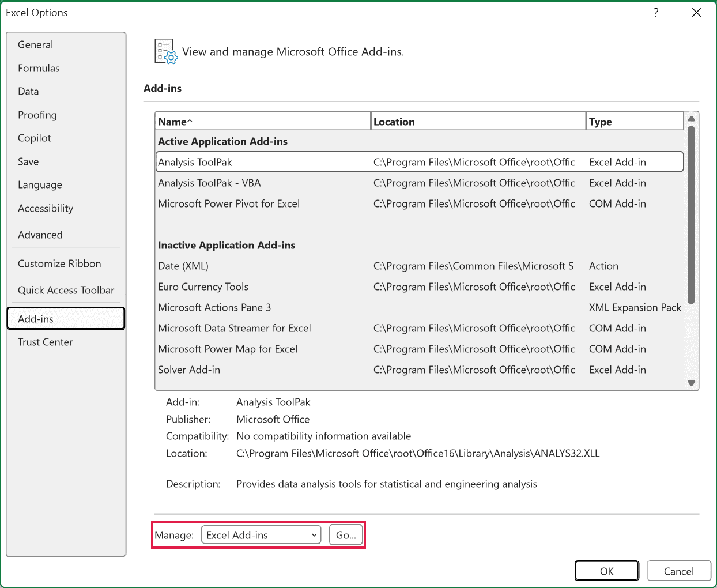Open Accessibility settings
This screenshot has width=717, height=588.
tap(66, 208)
